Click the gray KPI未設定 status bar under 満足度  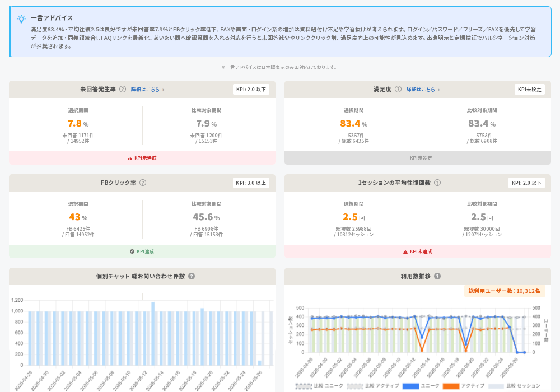(418, 158)
